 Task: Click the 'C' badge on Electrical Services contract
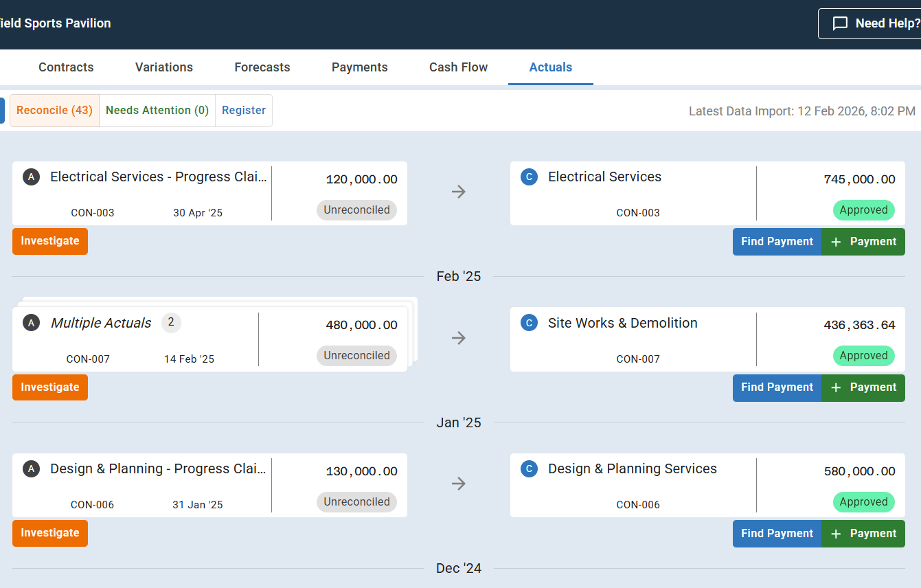pyautogui.click(x=529, y=177)
